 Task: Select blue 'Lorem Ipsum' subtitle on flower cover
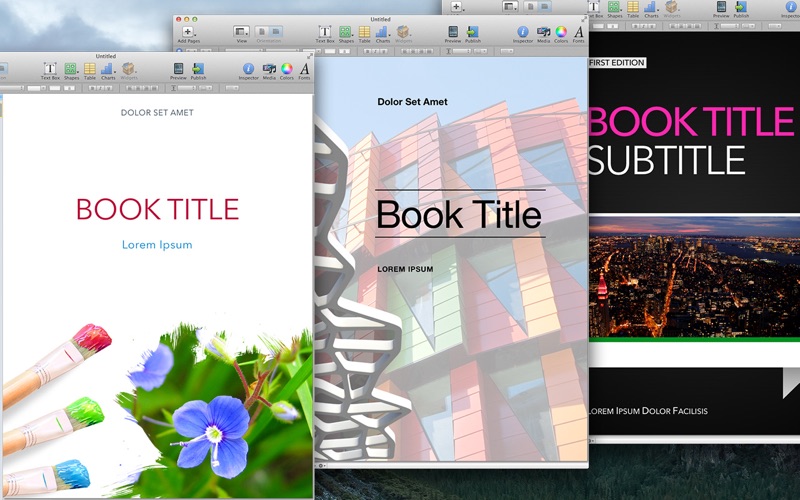coord(157,245)
